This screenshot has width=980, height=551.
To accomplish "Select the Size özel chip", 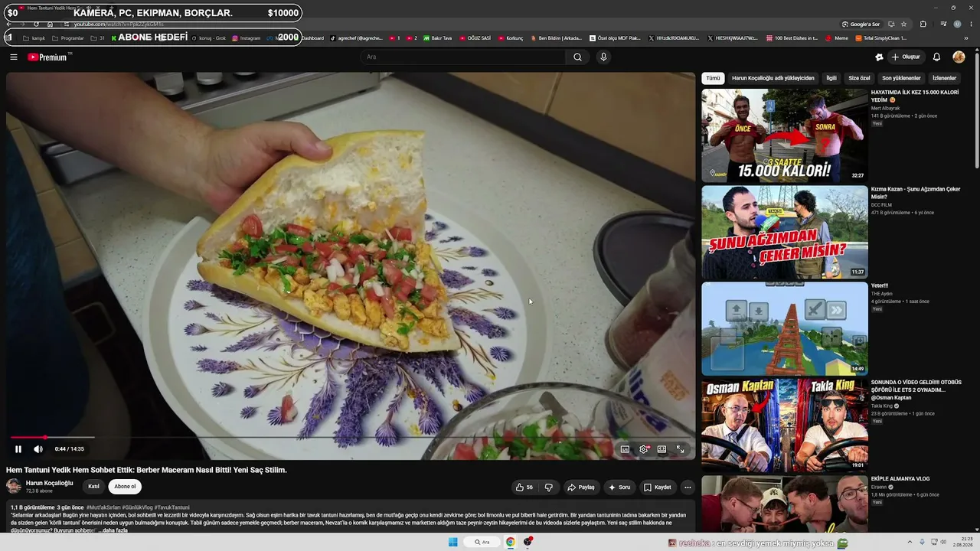I will click(859, 78).
